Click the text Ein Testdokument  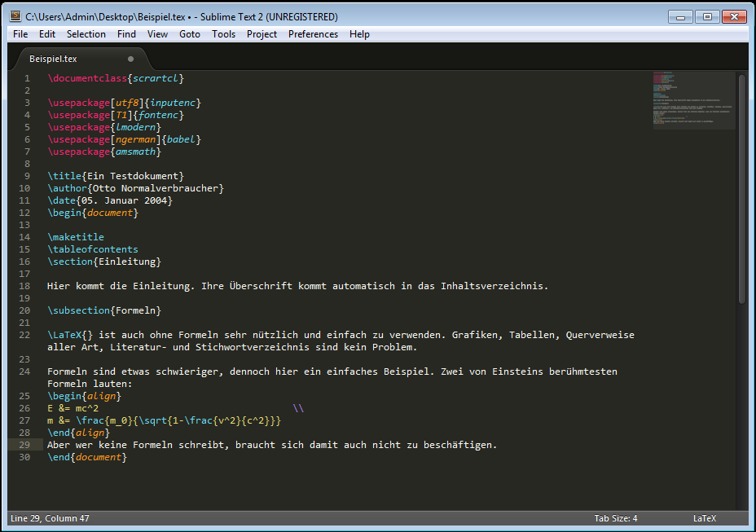point(133,176)
